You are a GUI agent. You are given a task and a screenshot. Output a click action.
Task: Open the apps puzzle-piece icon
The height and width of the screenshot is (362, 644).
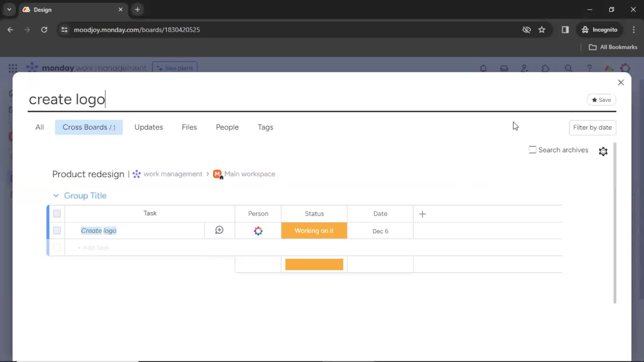click(x=545, y=68)
